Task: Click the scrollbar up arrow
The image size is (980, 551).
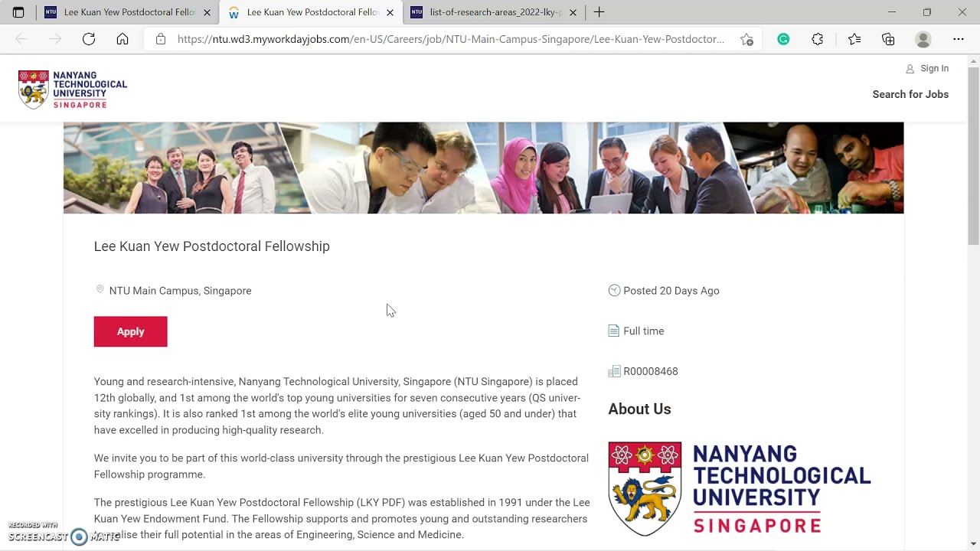Action: (x=973, y=60)
